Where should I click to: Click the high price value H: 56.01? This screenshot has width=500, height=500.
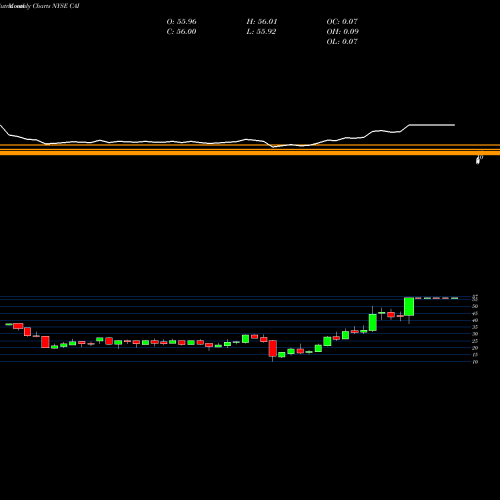pos(262,22)
